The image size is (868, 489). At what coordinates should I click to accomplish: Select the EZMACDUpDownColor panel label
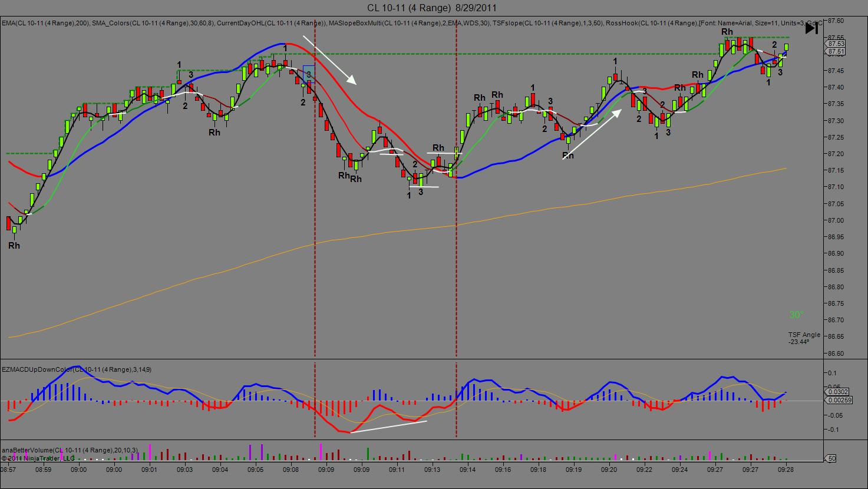tap(77, 369)
